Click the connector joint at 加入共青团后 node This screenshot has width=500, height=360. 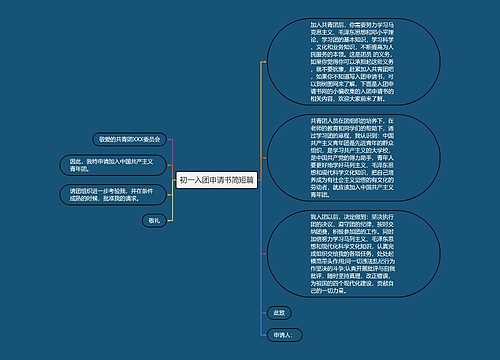[x=263, y=62]
